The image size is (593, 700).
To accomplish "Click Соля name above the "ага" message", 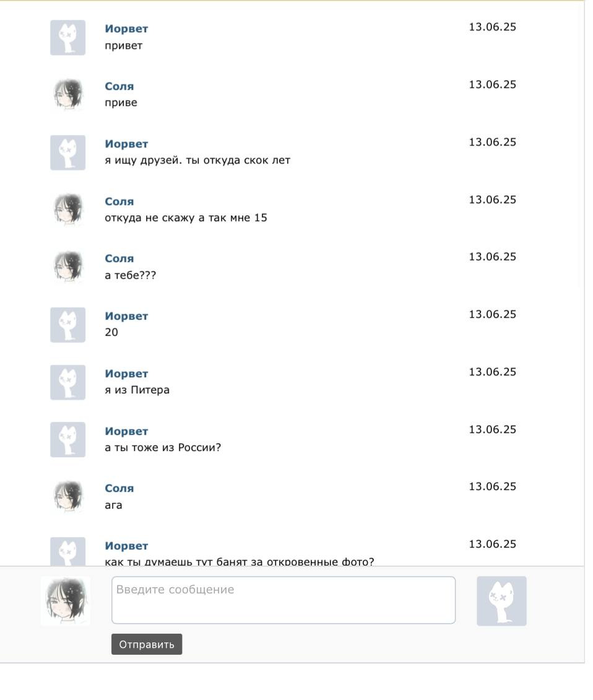I will click(x=119, y=488).
